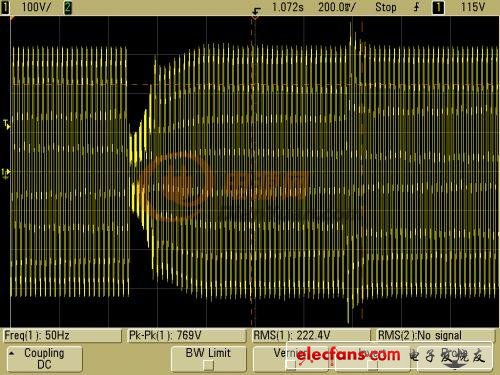Open the elecfans.com watermark link
Viewport: 500px width, 375px height.
coord(348,355)
